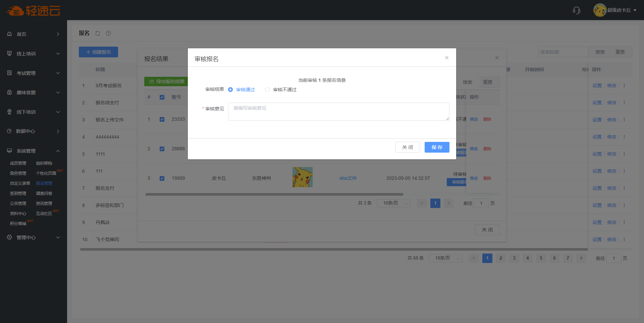
Task: Open the help question-mark icon beside 报名
Action: click(x=108, y=33)
